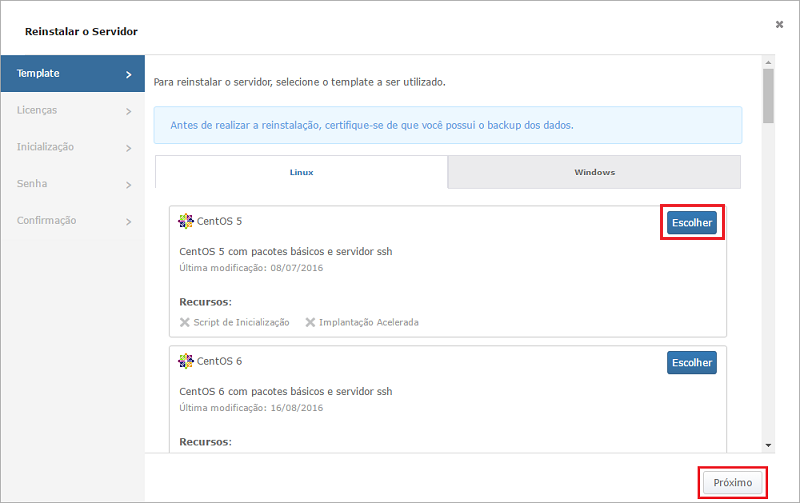Click the chevron next to Template step
The width and height of the screenshot is (800, 503).
[x=129, y=74]
